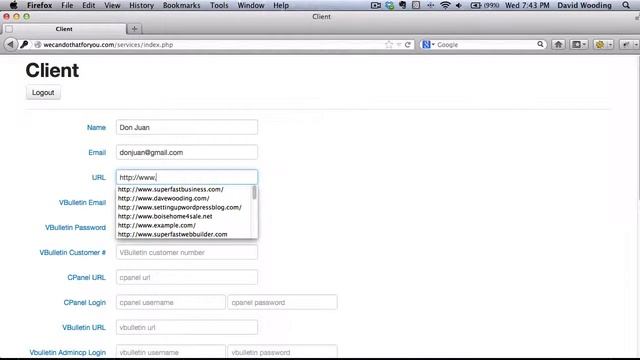Click the vbulletin username field
This screenshot has width=640, height=360.
(171, 352)
